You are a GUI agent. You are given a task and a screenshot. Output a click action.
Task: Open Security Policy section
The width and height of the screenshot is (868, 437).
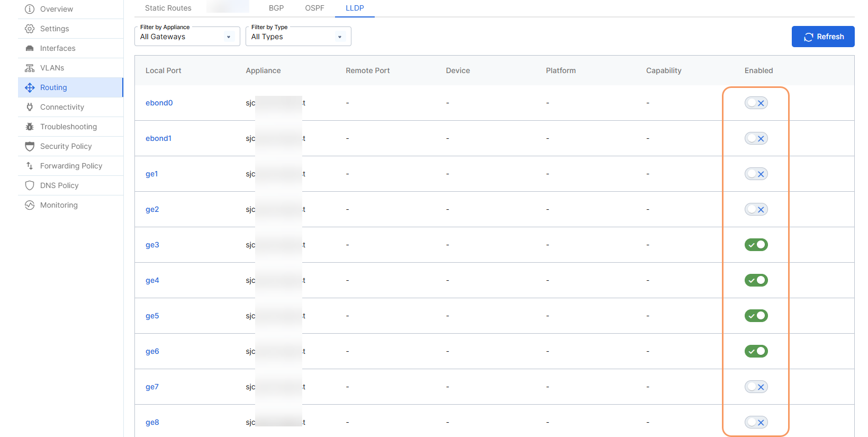(70, 146)
